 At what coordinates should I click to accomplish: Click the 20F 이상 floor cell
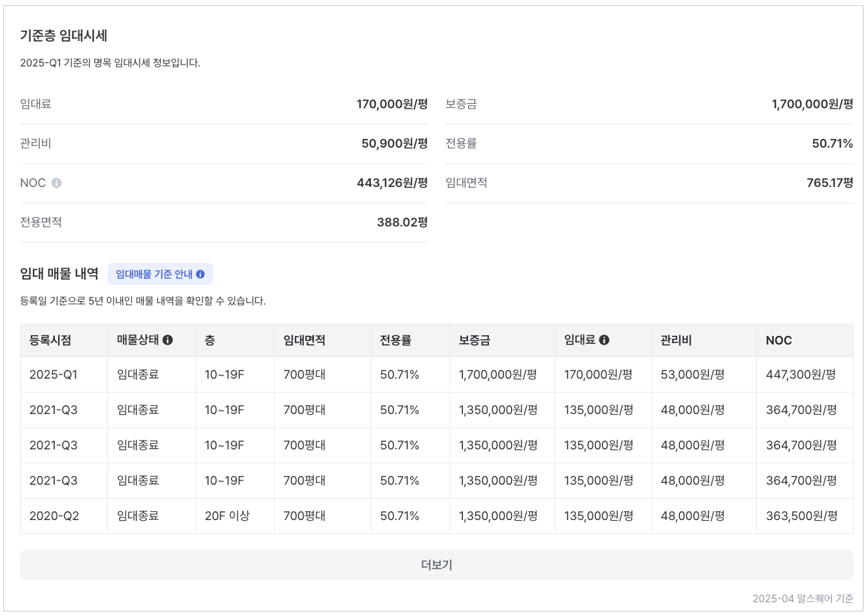point(227,516)
